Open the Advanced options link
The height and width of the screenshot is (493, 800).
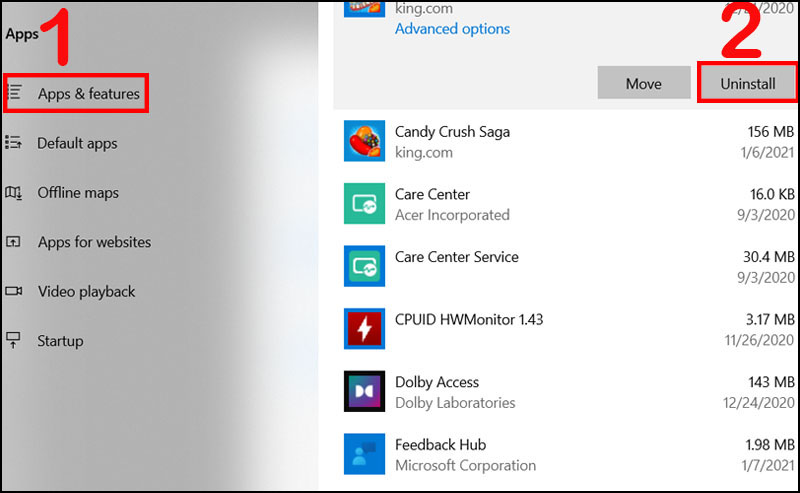[x=452, y=29]
